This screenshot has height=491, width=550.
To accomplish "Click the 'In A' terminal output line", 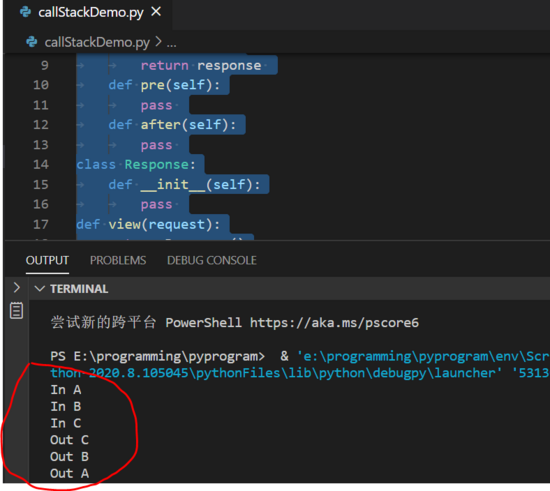I will coord(66,390).
